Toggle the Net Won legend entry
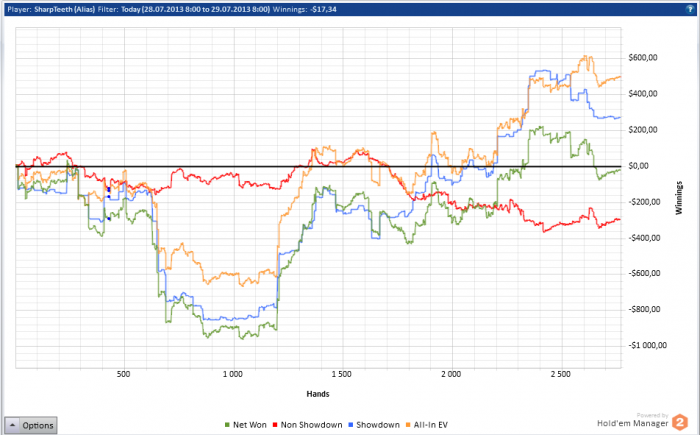 coord(246,425)
